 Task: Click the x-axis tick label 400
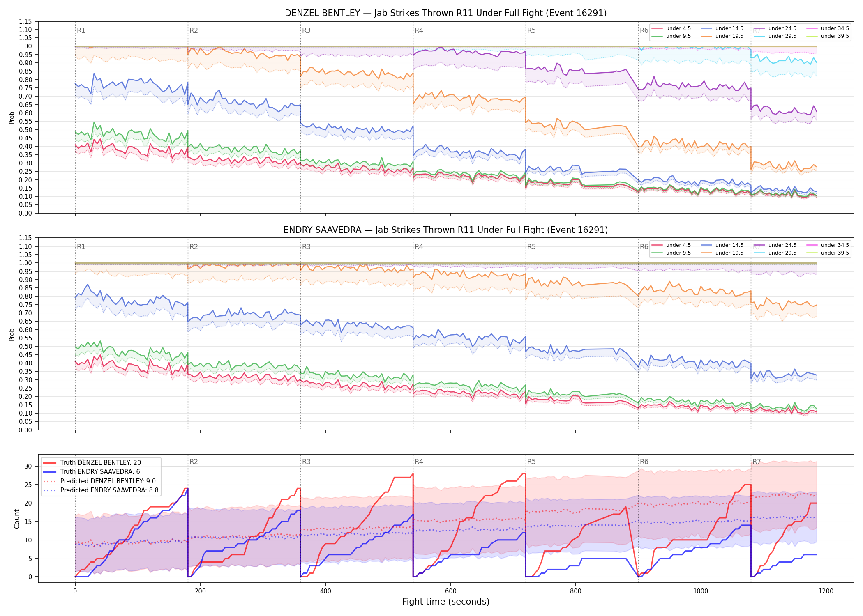325,591
